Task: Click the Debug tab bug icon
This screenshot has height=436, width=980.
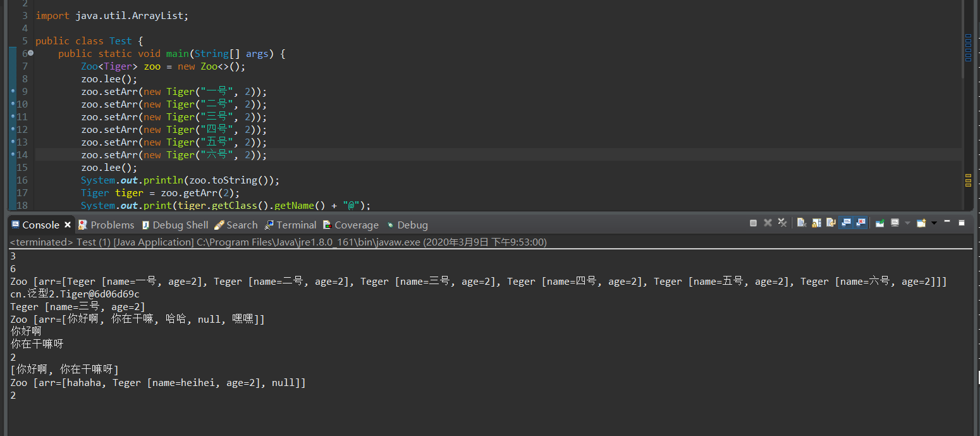Action: [390, 225]
